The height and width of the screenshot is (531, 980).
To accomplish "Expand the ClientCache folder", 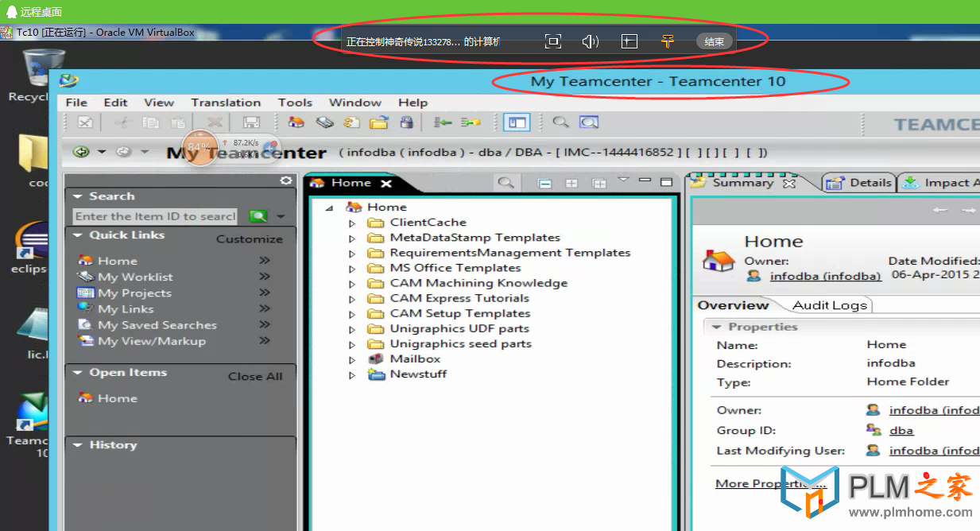I will coord(352,223).
